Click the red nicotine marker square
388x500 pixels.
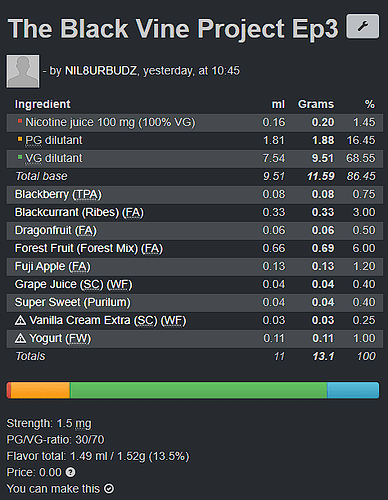[20, 121]
